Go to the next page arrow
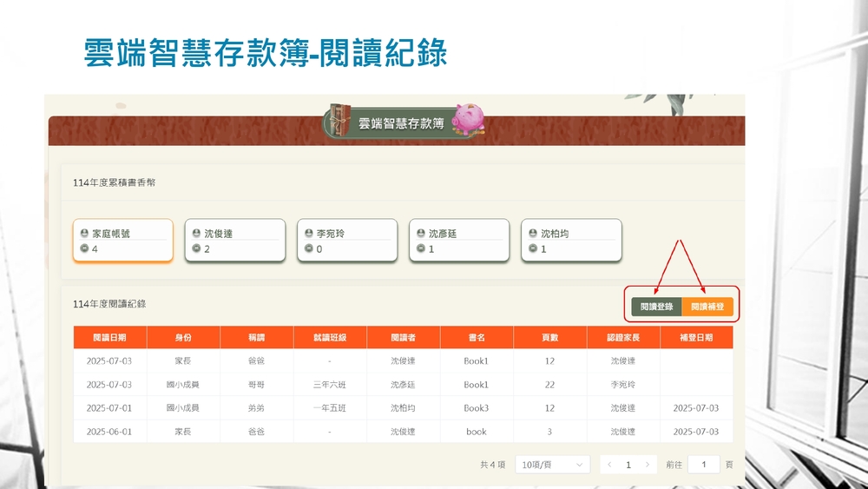 (647, 465)
